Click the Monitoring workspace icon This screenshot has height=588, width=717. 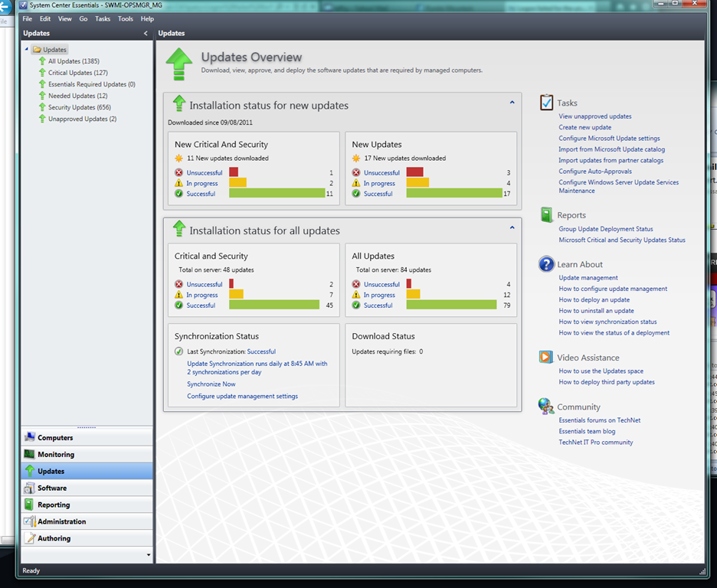tap(30, 454)
